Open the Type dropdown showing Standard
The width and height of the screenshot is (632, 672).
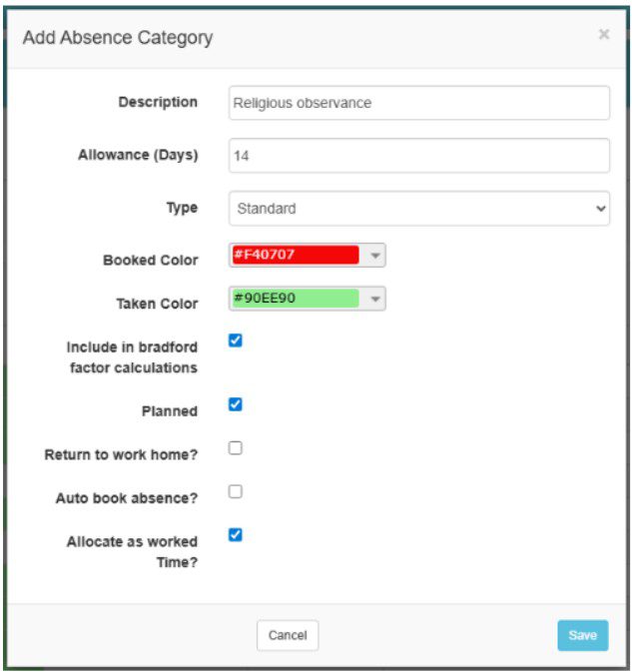[418, 209]
